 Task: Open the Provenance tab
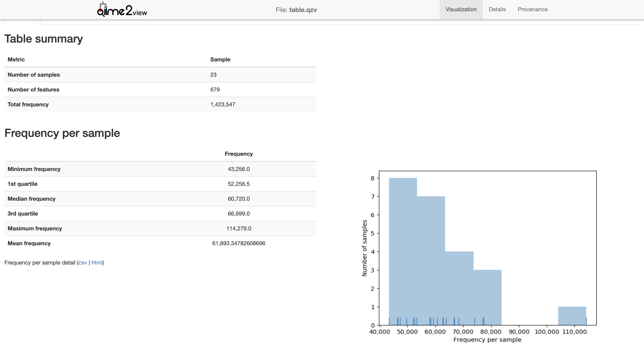click(533, 9)
